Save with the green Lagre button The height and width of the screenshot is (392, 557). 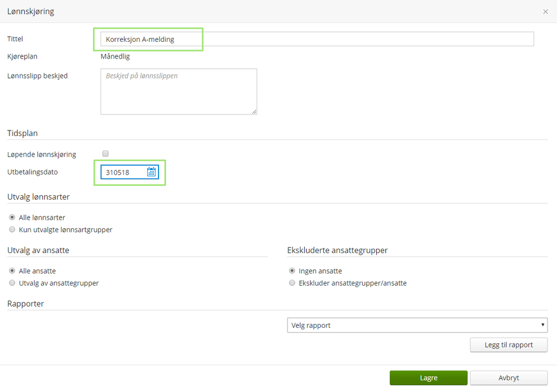pos(428,378)
